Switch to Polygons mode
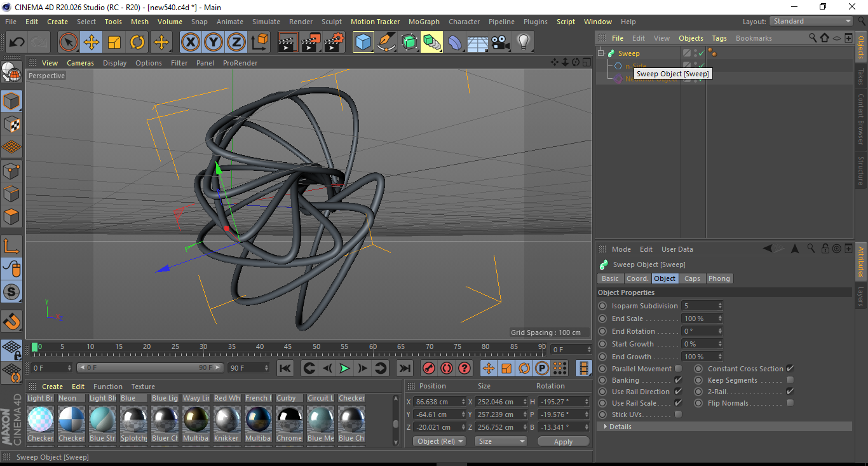The height and width of the screenshot is (466, 868). (x=11, y=216)
